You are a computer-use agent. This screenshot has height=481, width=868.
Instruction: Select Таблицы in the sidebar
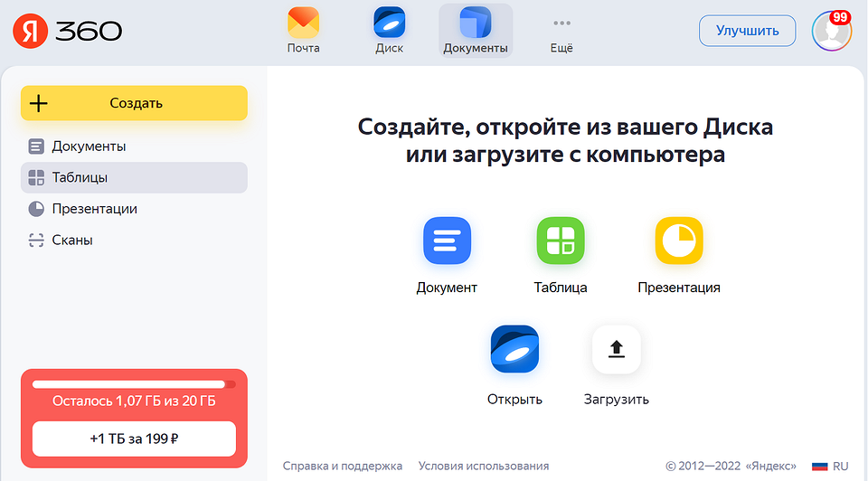134,178
